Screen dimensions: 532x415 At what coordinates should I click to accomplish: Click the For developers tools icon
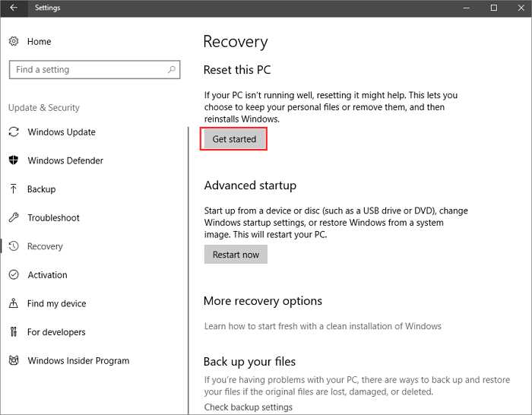(x=14, y=332)
